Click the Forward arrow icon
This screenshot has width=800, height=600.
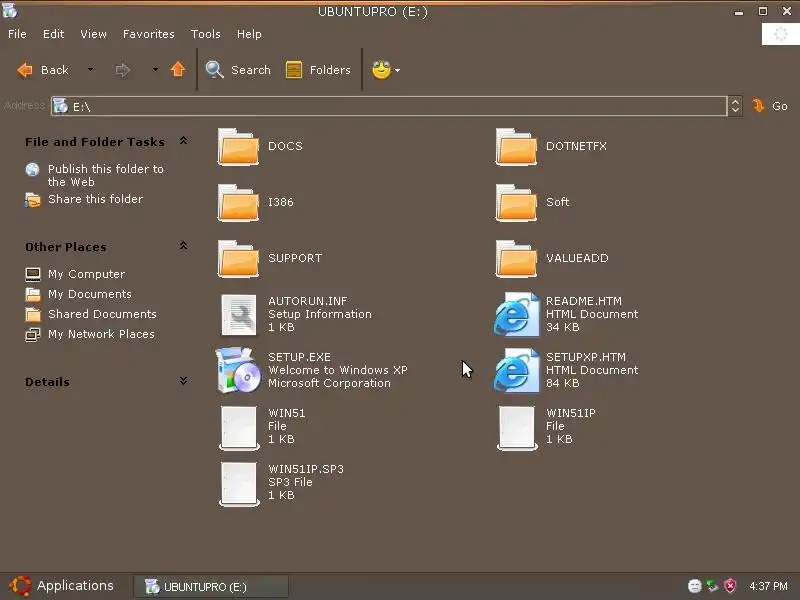122,70
